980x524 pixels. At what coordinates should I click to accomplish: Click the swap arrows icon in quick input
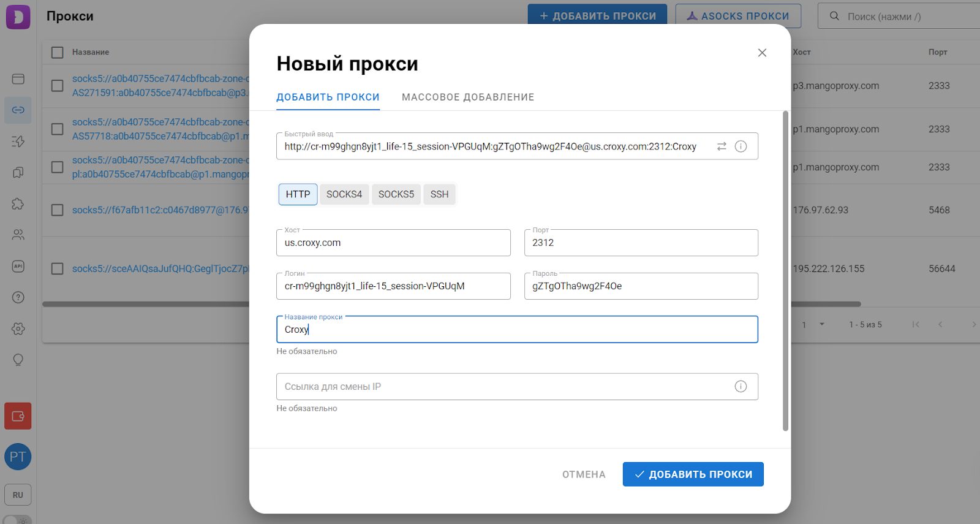click(x=722, y=146)
